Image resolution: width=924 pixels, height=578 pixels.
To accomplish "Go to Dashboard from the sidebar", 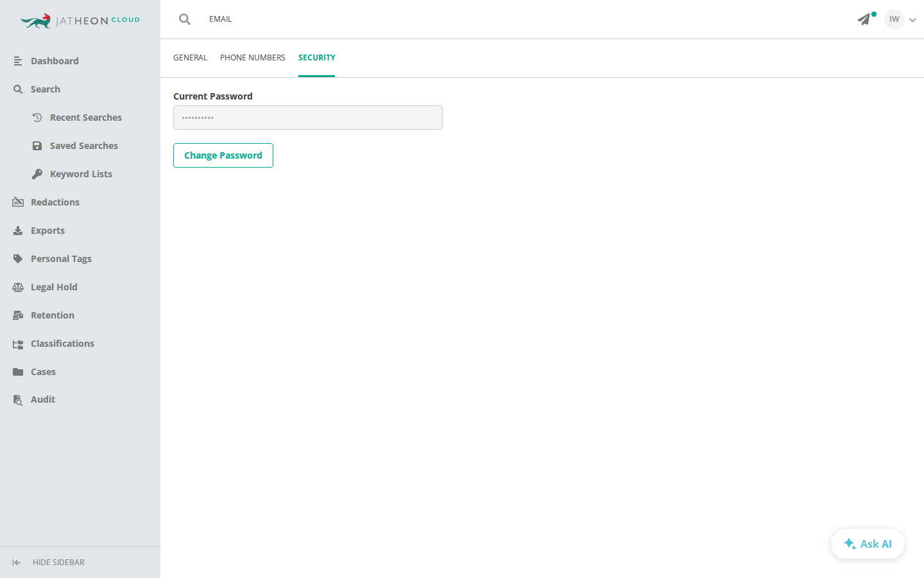I will (x=55, y=61).
